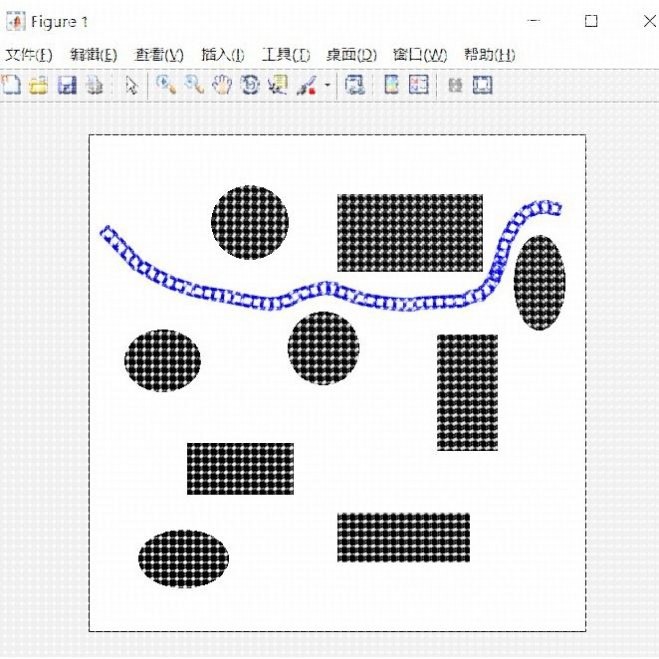Insert a Legend via toolbar icon
659x659 pixels.
click(419, 85)
